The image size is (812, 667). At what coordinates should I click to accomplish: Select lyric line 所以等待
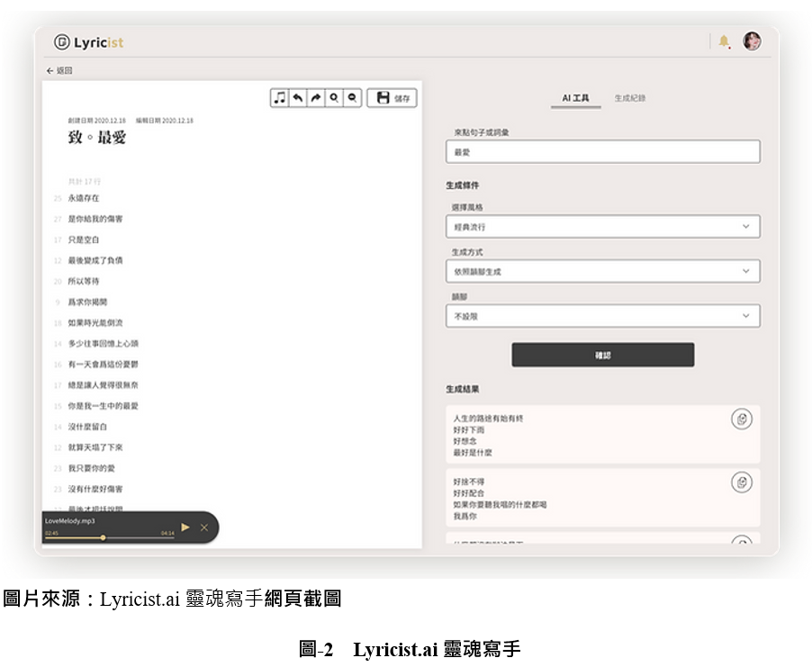tap(84, 281)
